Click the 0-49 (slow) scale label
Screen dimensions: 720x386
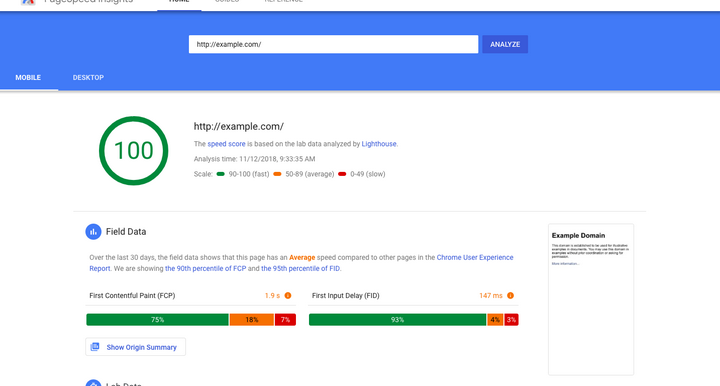click(x=368, y=174)
